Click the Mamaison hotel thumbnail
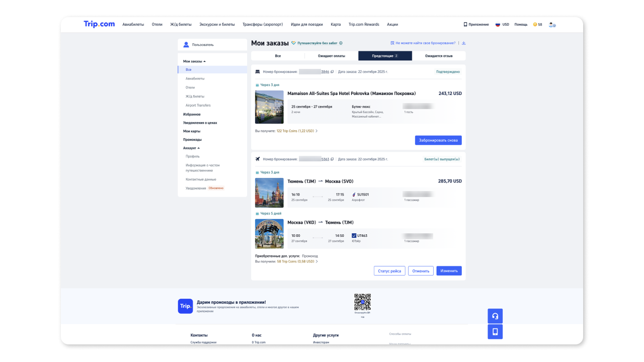Screen dimensions: 644x362 point(269,107)
